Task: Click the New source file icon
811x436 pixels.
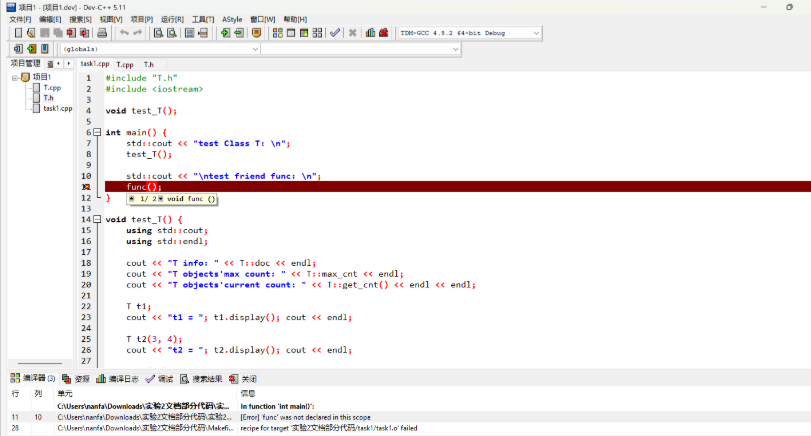Action: pos(18,33)
